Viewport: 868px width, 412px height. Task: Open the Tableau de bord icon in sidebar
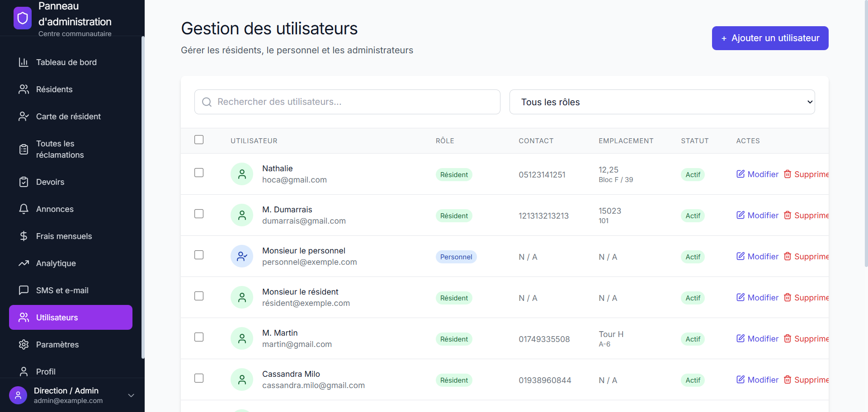click(24, 62)
